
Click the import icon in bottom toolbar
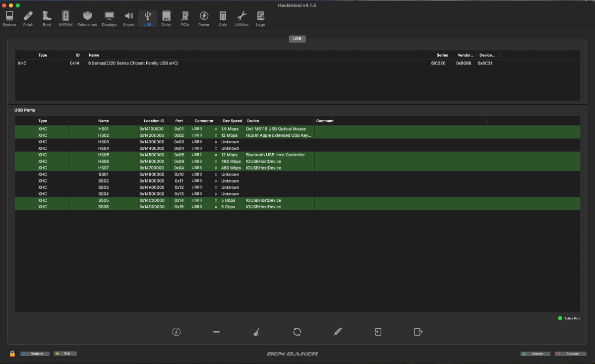pos(378,332)
